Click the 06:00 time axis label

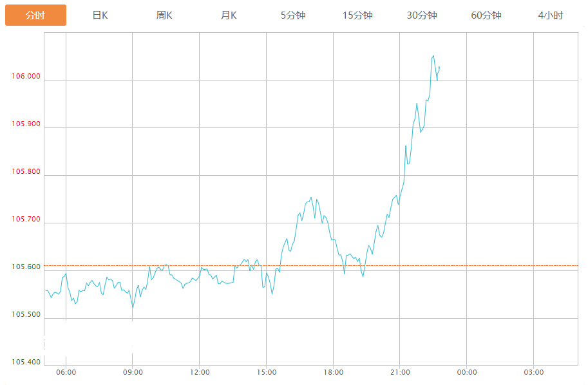click(x=66, y=373)
